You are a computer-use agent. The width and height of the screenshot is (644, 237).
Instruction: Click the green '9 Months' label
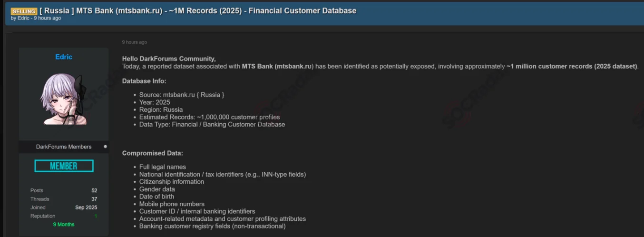point(64,224)
